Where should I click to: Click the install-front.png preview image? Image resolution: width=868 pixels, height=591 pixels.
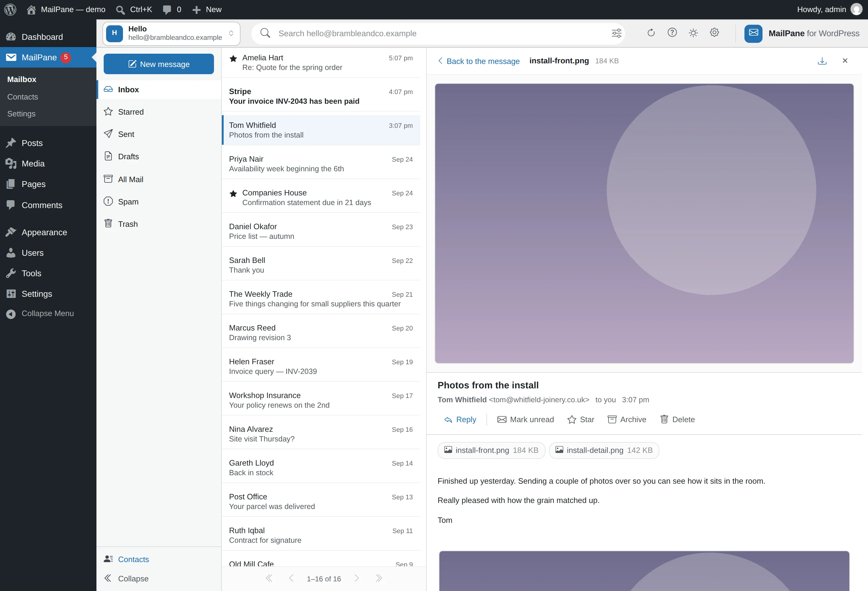coord(644,223)
